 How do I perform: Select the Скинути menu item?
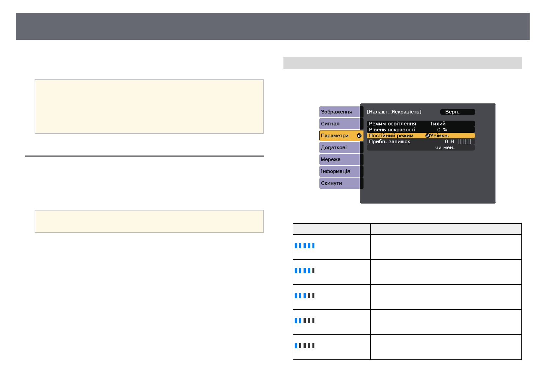click(x=339, y=183)
